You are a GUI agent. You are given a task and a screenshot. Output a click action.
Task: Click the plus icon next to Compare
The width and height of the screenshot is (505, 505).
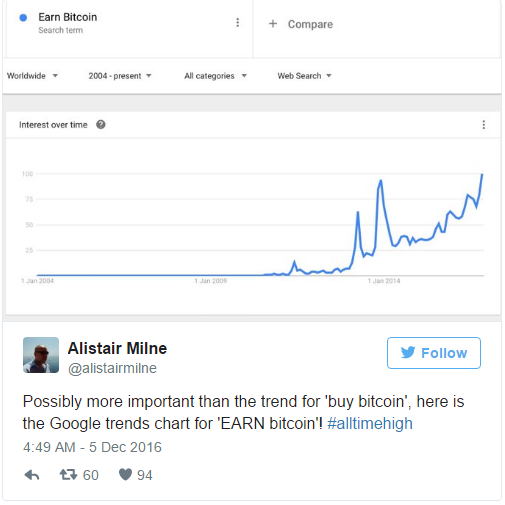coord(273,24)
